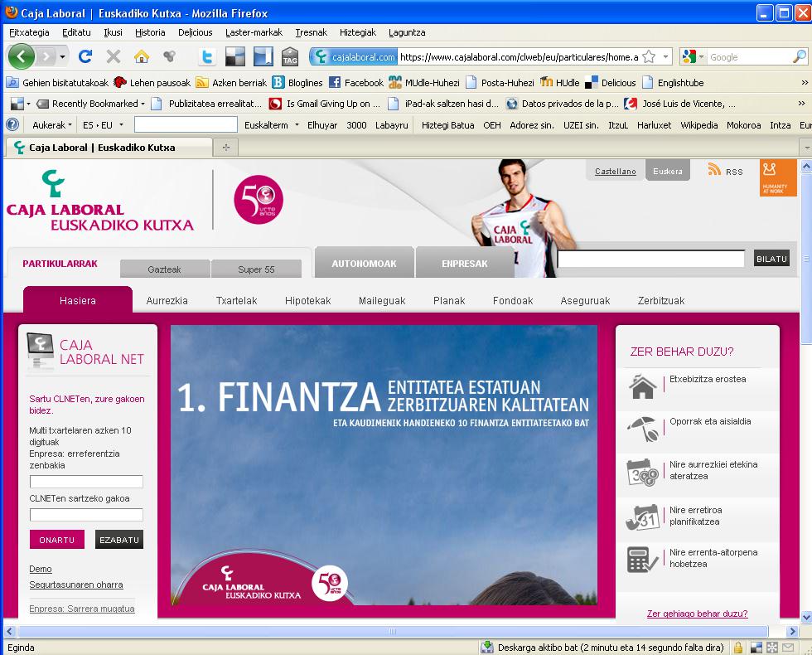
Task: Click the house icon beside Etxebizitza erostea
Action: tap(642, 386)
